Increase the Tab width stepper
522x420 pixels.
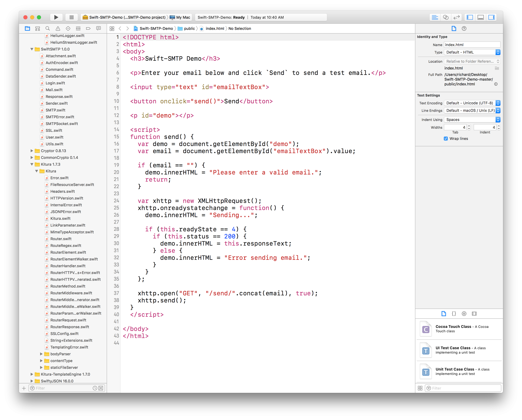[469, 126]
